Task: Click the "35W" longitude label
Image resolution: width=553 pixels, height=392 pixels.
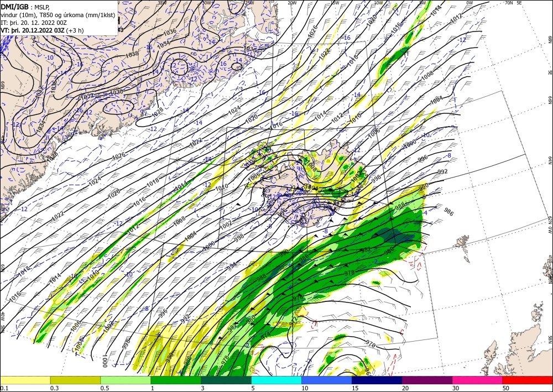Action: (162, 2)
